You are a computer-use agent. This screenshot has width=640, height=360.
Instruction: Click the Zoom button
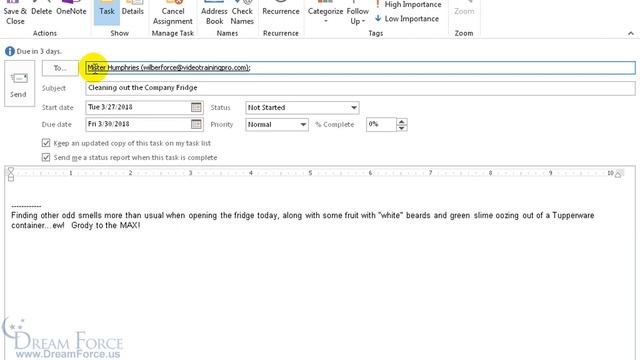464,9
